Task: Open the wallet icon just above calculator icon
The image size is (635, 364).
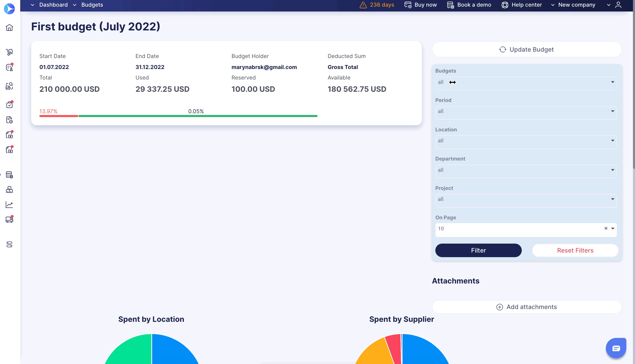Action: pyautogui.click(x=9, y=150)
